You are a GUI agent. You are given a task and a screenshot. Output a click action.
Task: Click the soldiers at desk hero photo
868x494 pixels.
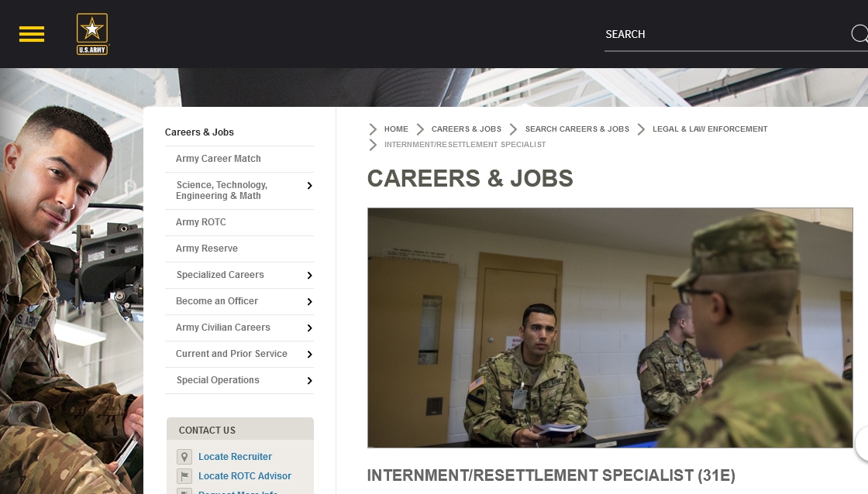click(x=610, y=328)
